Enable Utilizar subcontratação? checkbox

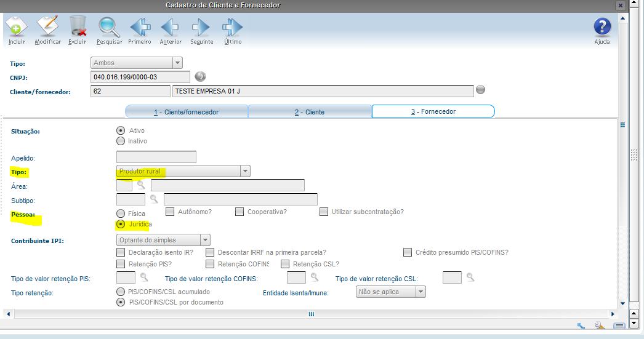tap(324, 212)
